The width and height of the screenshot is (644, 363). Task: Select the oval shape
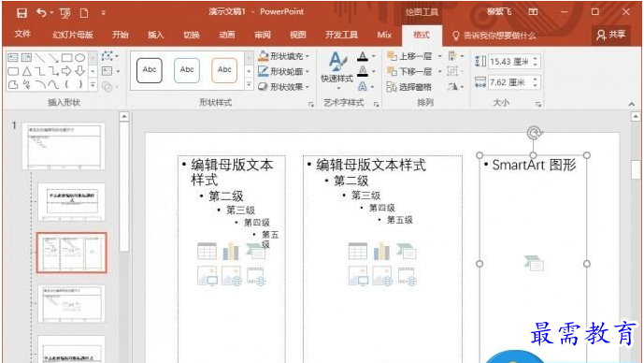click(80, 58)
